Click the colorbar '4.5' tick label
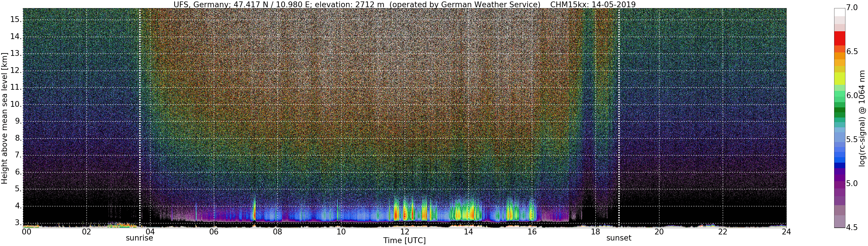868x246 pixels. click(x=852, y=227)
